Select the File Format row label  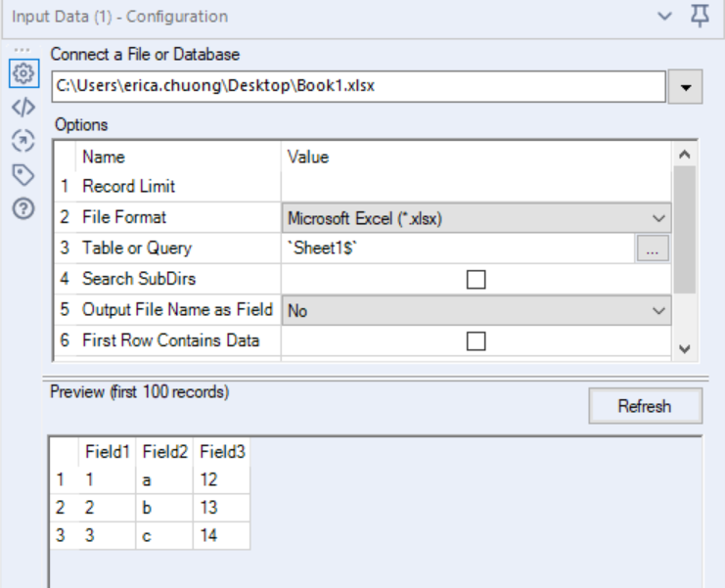pos(124,217)
